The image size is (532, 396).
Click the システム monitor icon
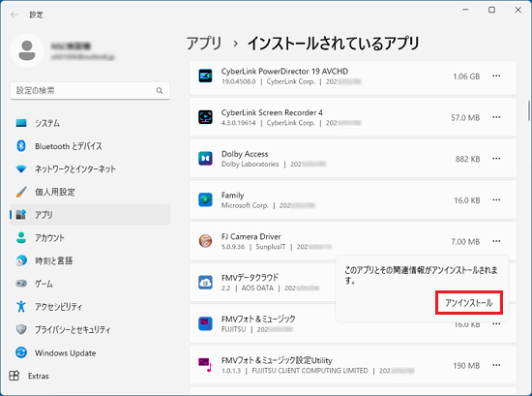tap(21, 123)
